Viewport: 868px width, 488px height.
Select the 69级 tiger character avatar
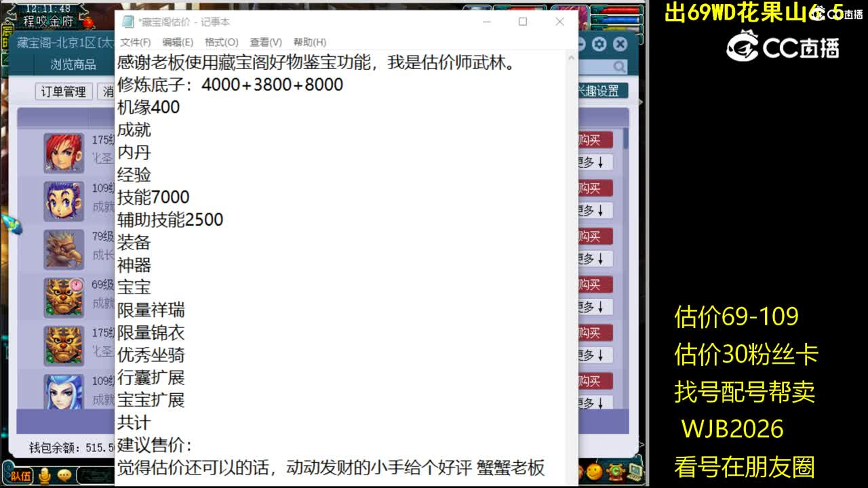coord(64,298)
